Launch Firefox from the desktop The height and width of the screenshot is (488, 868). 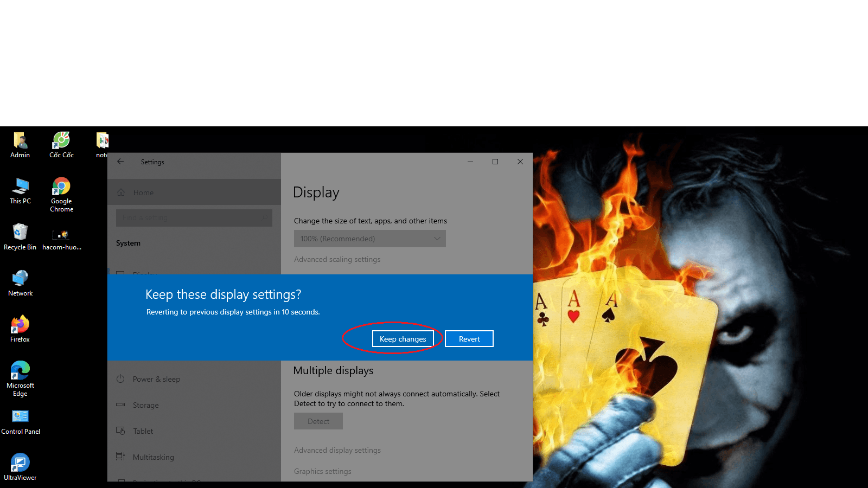pos(20,326)
